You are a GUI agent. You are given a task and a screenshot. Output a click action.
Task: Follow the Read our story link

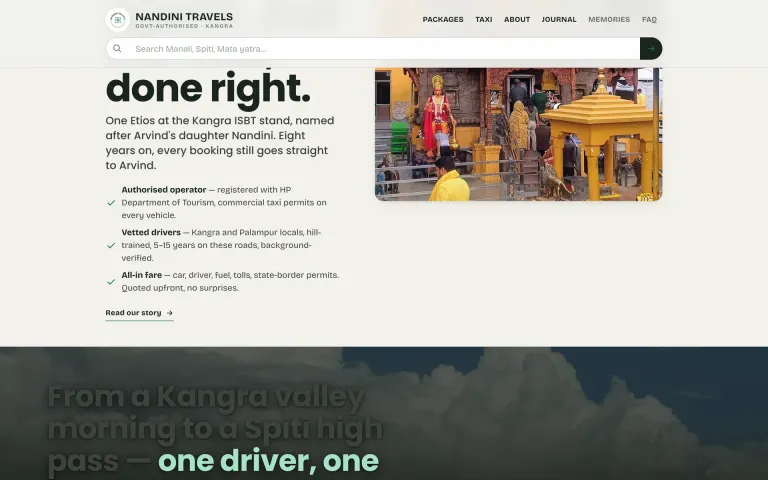[x=139, y=313]
